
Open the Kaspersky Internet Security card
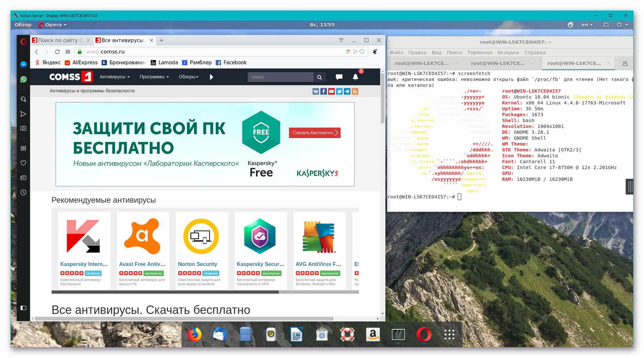click(84, 250)
